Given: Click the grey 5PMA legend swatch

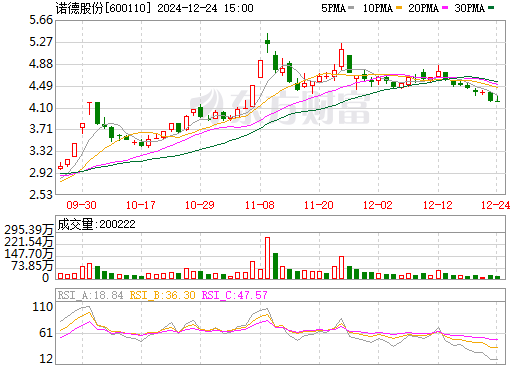Looking at the screenshot, I should click(x=351, y=7).
